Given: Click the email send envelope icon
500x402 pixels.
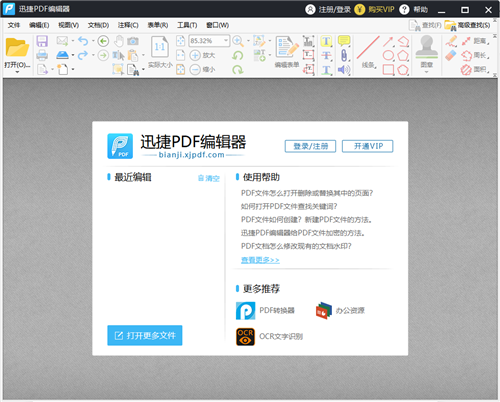Looking at the screenshot, I should (62, 41).
